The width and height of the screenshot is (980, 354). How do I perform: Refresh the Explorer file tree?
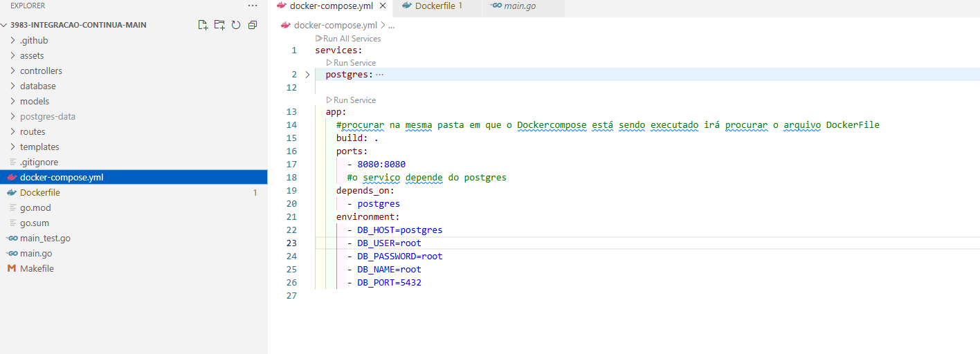point(236,25)
